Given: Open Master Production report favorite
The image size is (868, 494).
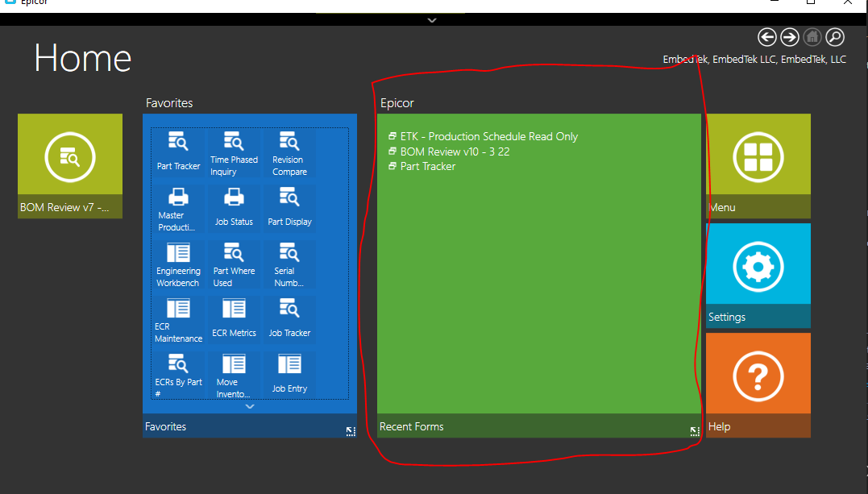Looking at the screenshot, I should (178, 210).
